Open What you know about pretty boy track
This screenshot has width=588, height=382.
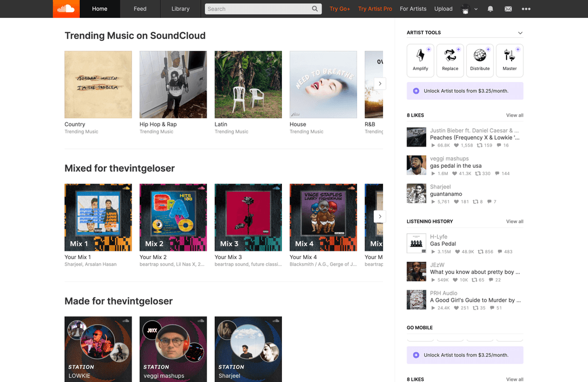475,272
